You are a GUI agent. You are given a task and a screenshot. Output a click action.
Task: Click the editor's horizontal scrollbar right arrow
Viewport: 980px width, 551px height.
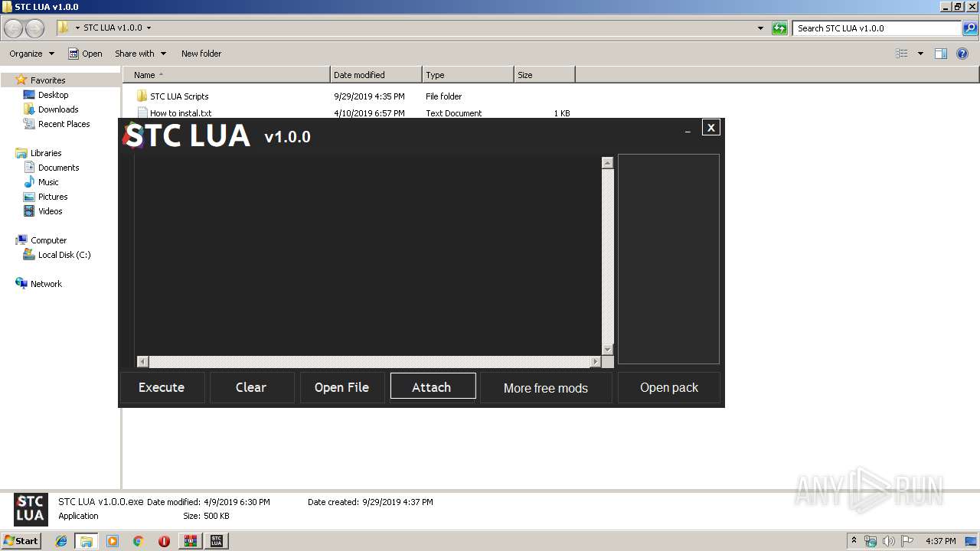(x=595, y=361)
